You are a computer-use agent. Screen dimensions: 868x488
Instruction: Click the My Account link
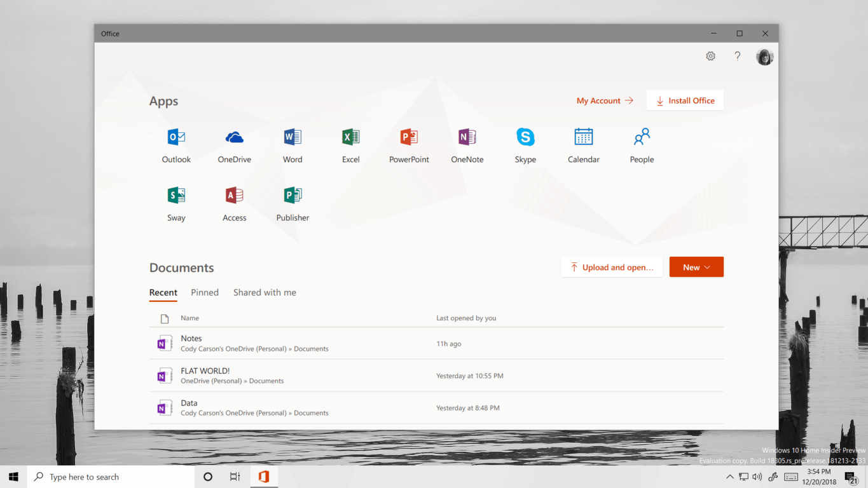[x=605, y=100]
